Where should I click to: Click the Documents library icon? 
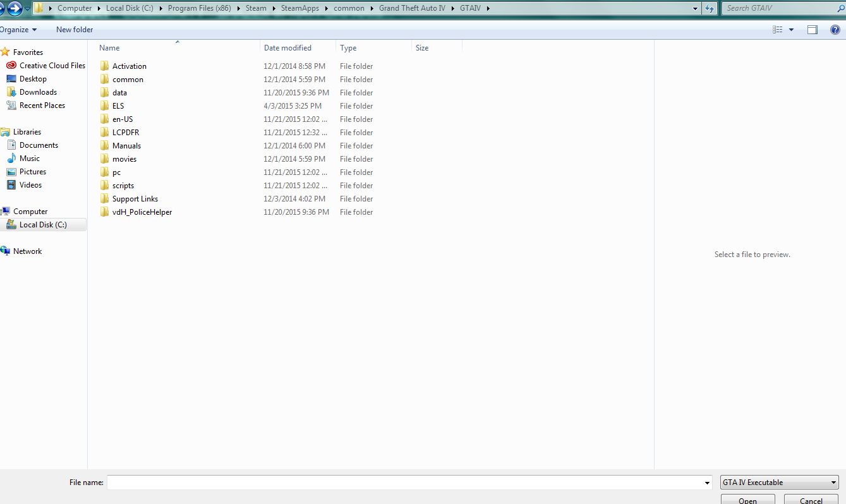(x=11, y=145)
